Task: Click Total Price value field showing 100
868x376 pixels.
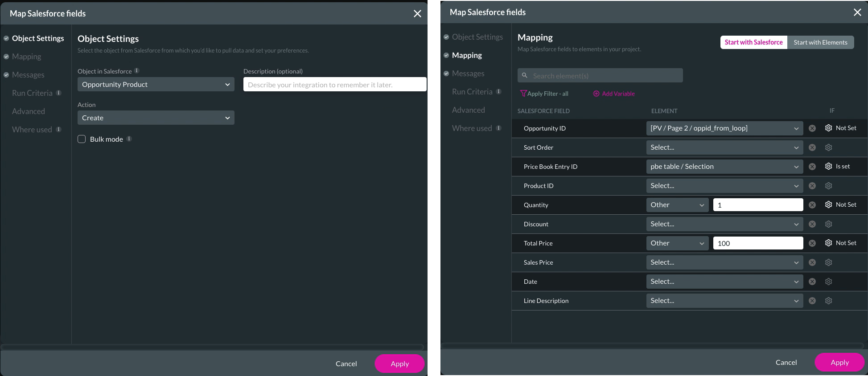Action: (x=758, y=243)
